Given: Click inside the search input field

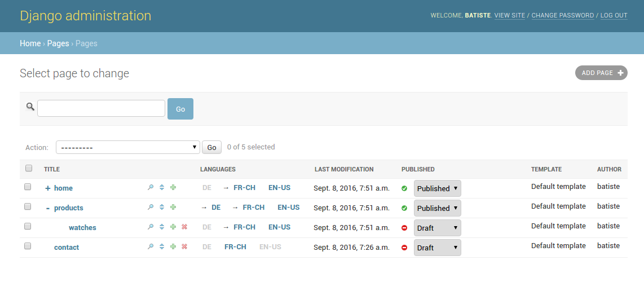Looking at the screenshot, I should [101, 108].
